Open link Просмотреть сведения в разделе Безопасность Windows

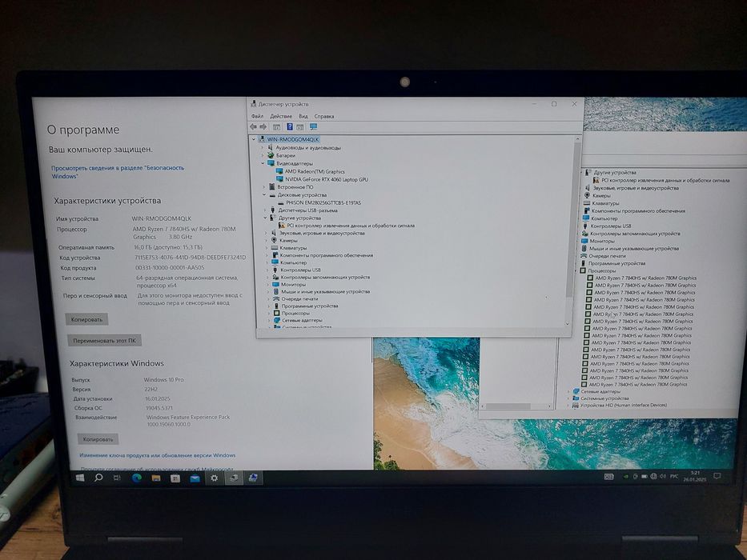(117, 172)
